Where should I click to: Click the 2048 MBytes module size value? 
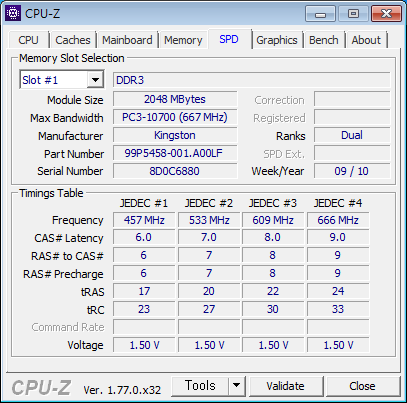click(x=175, y=99)
